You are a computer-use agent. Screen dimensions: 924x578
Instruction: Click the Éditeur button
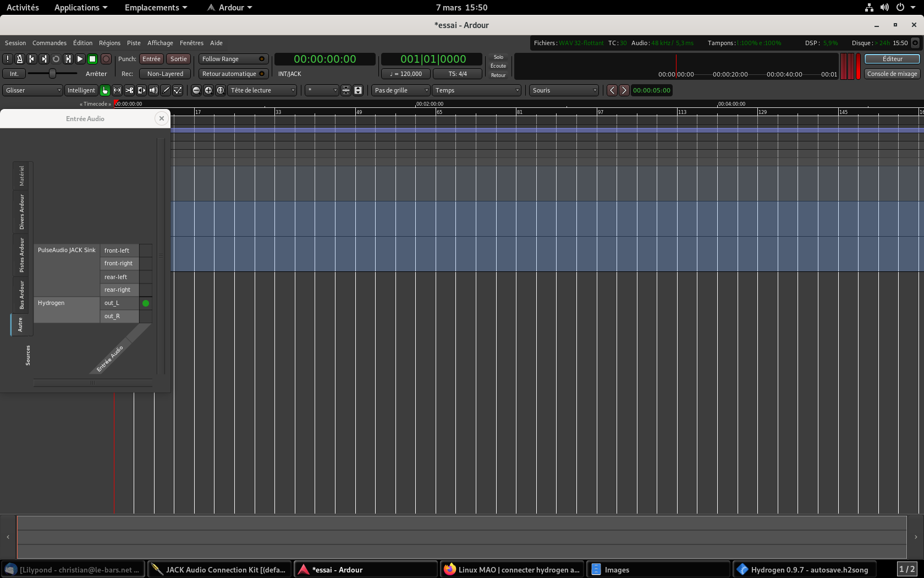pos(892,59)
